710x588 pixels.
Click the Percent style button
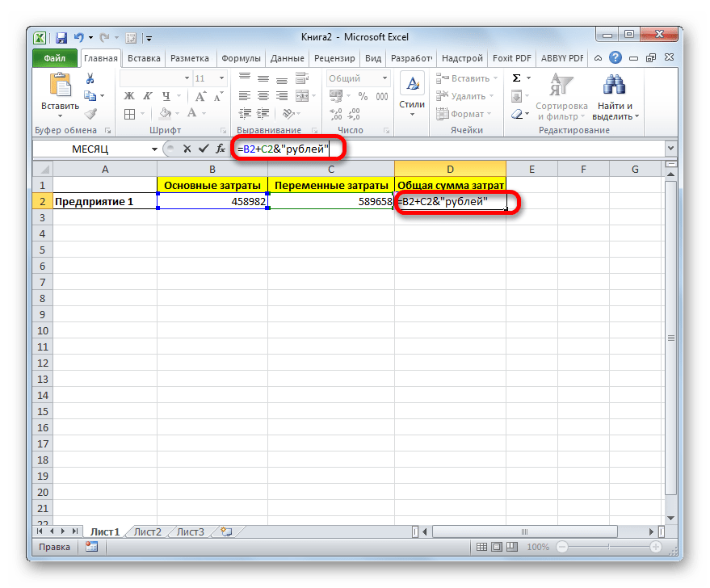(363, 96)
